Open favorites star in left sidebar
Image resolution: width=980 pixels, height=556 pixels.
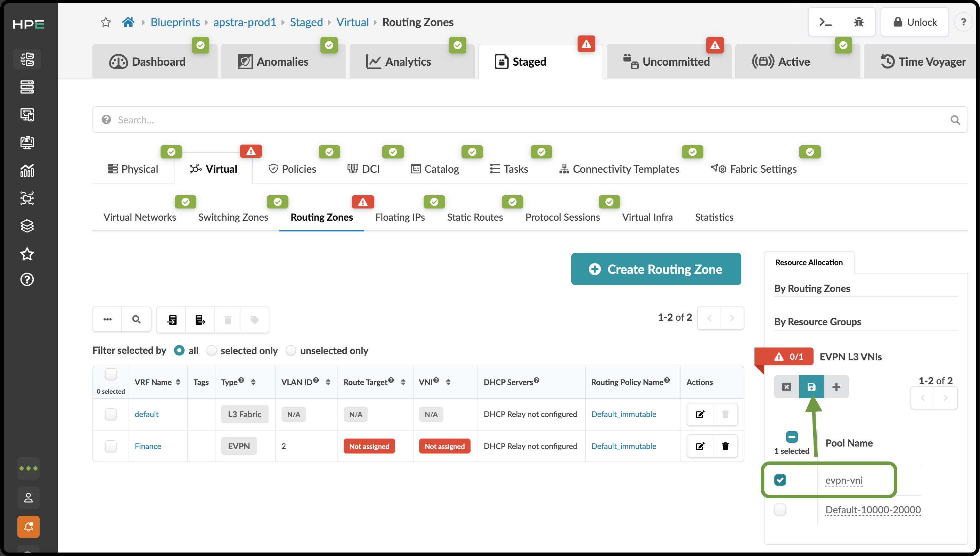(x=27, y=254)
